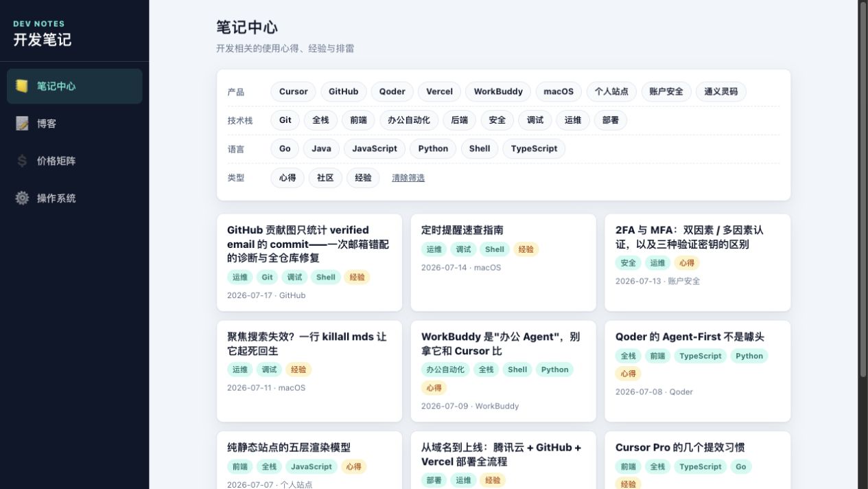Image resolution: width=868 pixels, height=489 pixels.
Task: Select the Java language filter chip
Action: pos(322,149)
